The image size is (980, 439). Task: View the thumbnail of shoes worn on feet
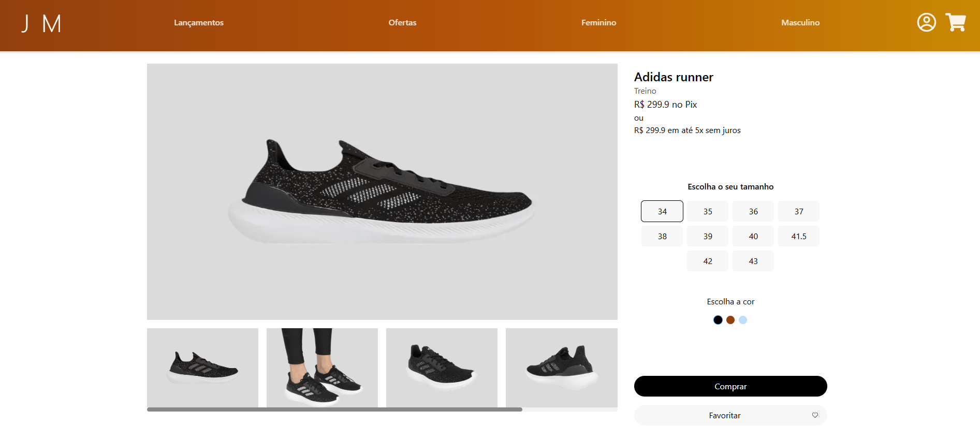pos(322,368)
